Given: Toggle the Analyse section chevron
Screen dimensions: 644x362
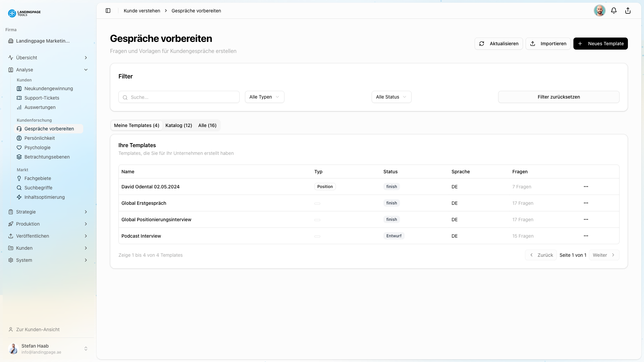Looking at the screenshot, I should click(x=86, y=70).
